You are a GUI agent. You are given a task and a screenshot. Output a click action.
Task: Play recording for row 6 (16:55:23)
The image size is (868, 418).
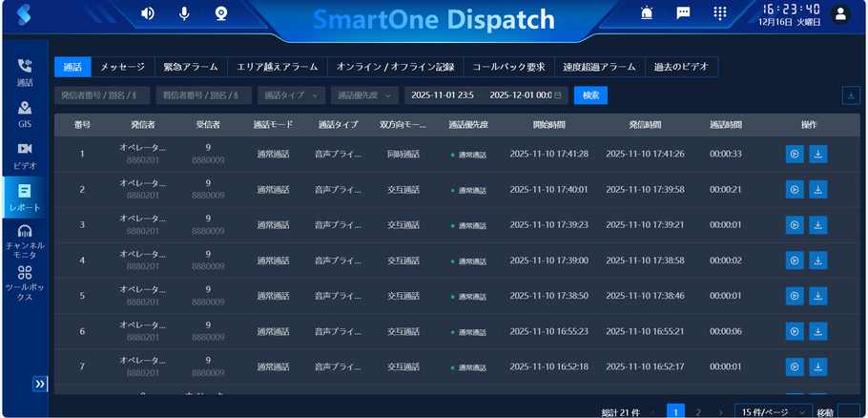(x=795, y=331)
